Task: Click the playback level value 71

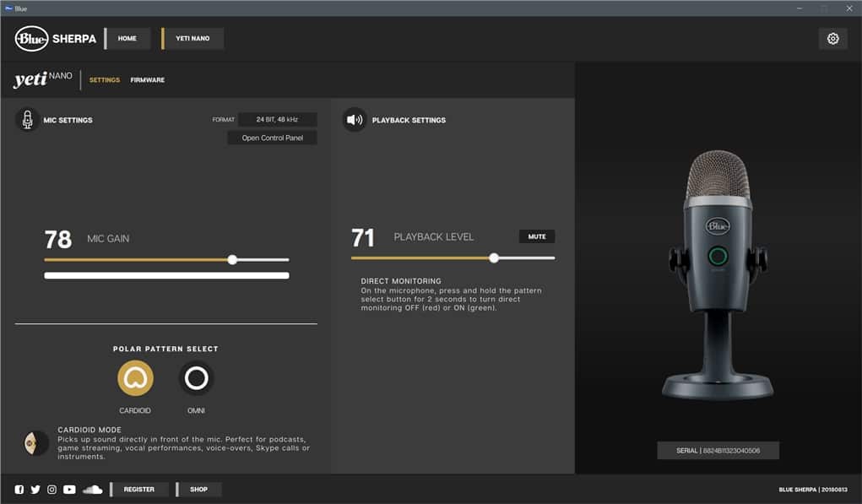Action: 363,238
